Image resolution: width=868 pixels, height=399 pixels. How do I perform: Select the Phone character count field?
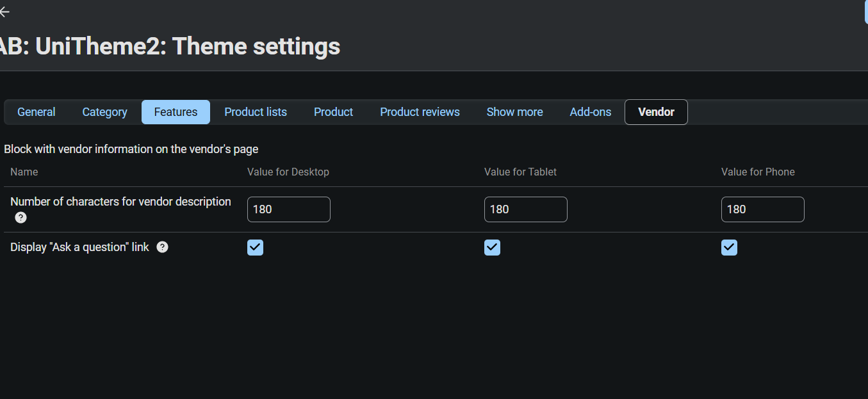point(762,209)
